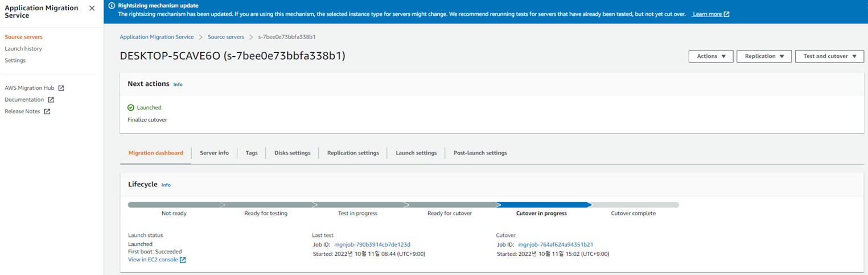Open the Release Notes link
This screenshot has height=275, width=868.
click(22, 111)
